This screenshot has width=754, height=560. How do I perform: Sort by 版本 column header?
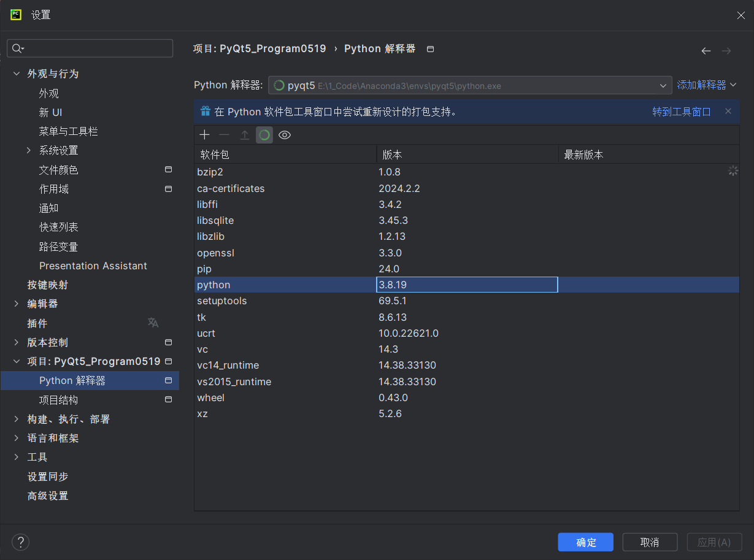point(467,155)
